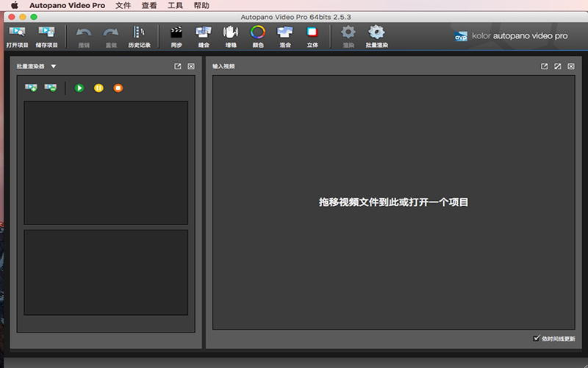Viewport: 588px width, 368px height.
Task: Open the Autopano Video Pro app menu
Action: tap(67, 6)
